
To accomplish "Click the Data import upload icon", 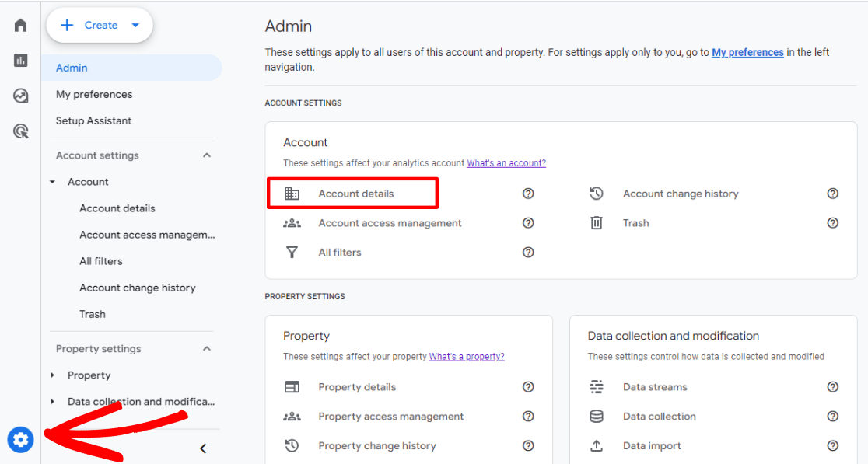I will point(597,446).
